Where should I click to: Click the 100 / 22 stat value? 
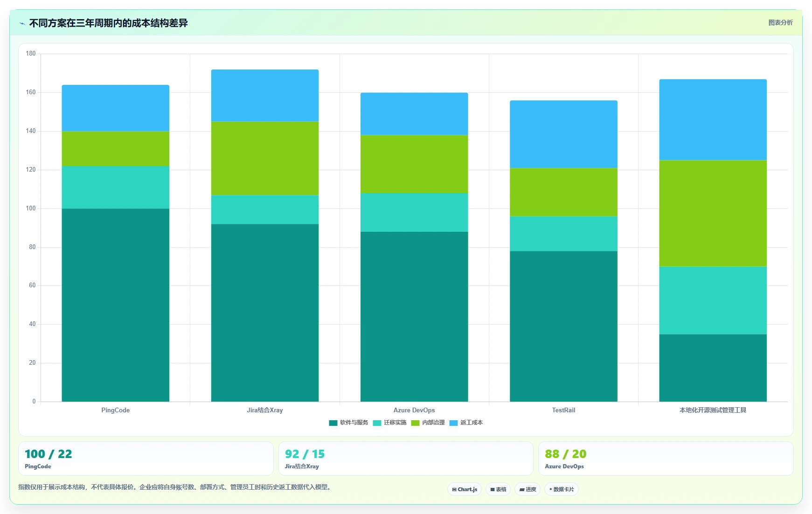click(49, 454)
